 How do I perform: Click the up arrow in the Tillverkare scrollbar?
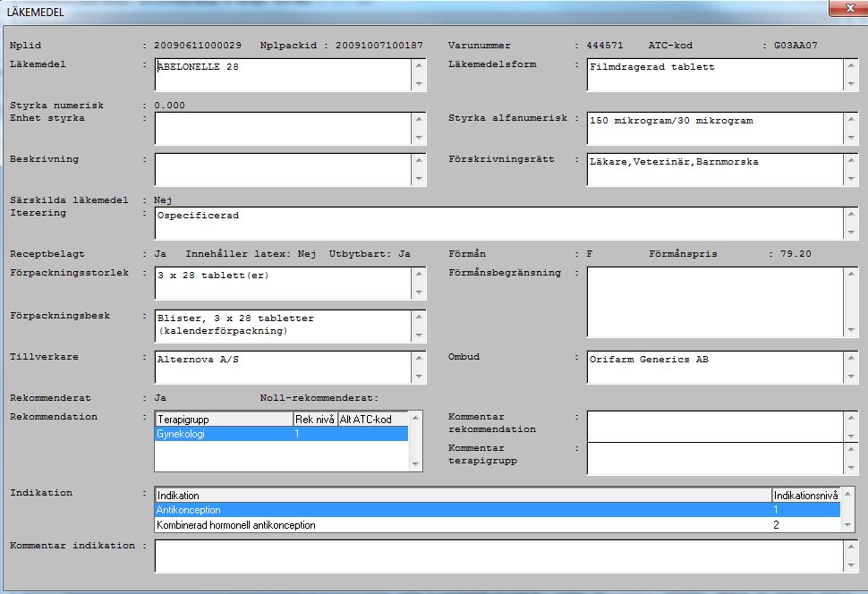[x=419, y=358]
